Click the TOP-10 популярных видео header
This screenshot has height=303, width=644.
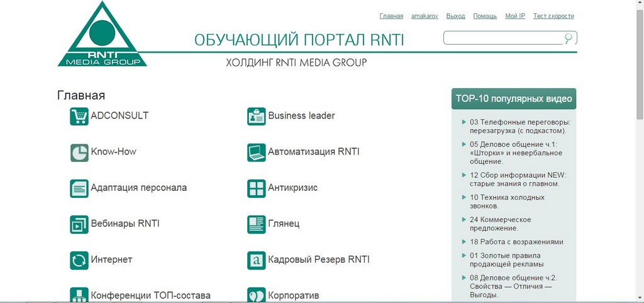(514, 99)
